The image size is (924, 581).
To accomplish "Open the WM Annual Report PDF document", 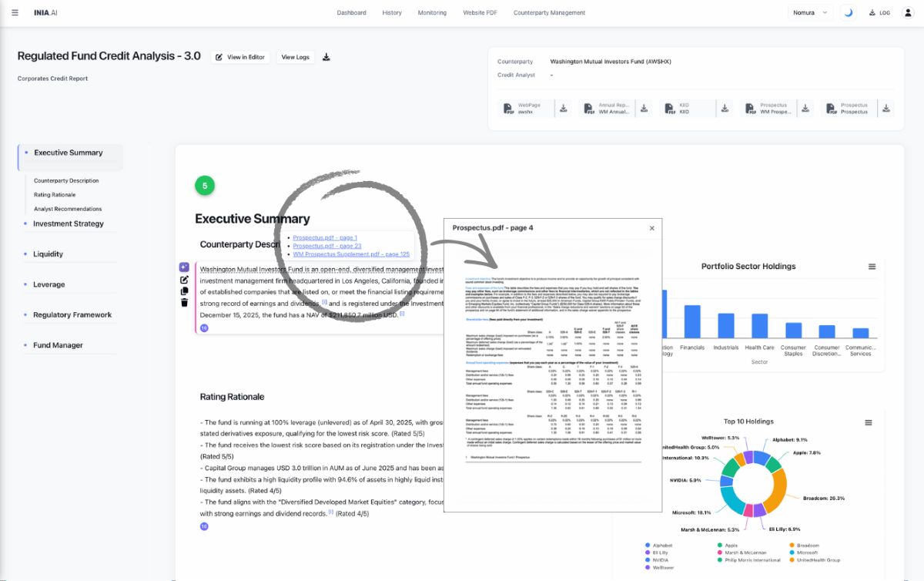I will point(605,109).
